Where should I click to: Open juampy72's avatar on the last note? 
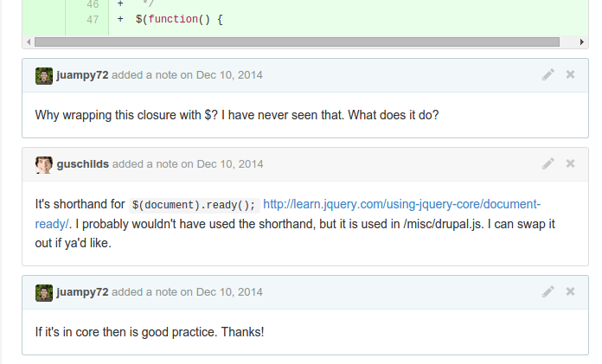point(44,292)
